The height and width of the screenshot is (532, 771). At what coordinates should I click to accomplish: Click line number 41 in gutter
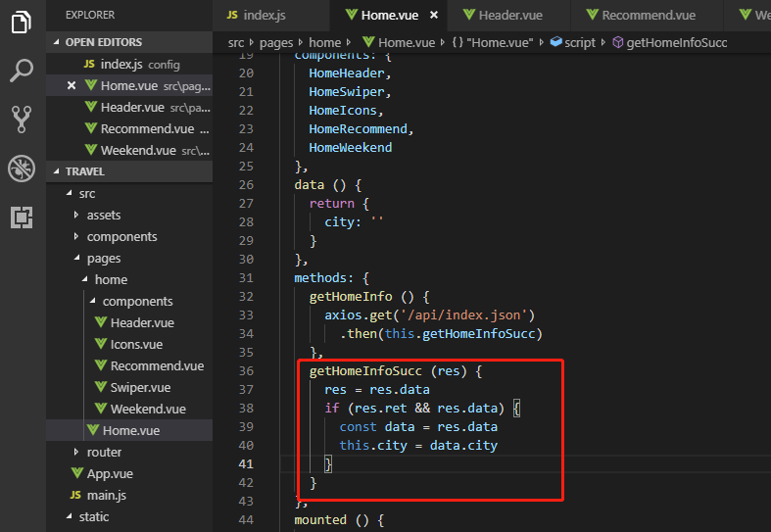point(246,464)
